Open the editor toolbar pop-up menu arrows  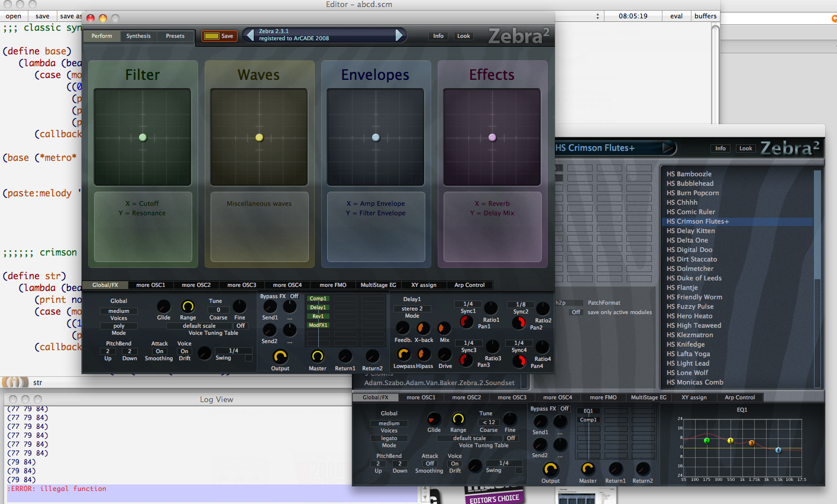click(597, 16)
